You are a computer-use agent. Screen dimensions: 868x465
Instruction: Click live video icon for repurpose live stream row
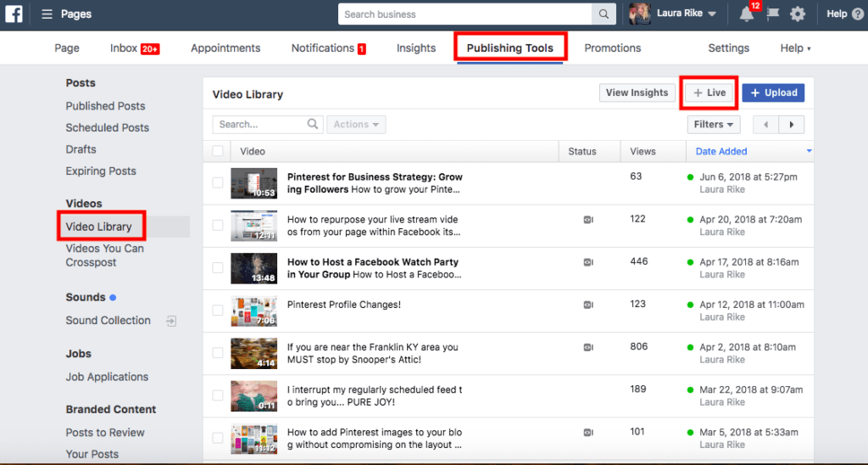coord(588,220)
